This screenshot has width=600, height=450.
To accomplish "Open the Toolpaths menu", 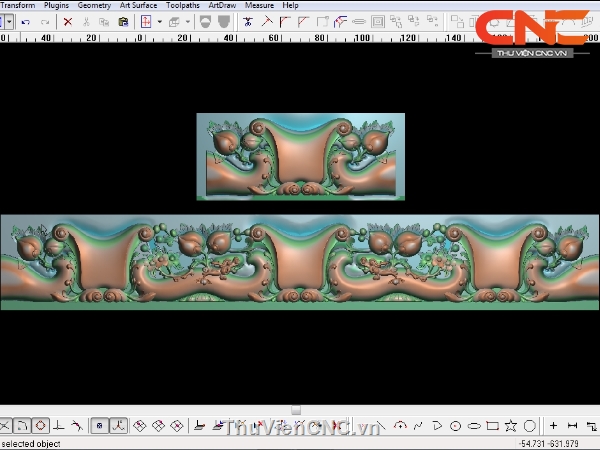I will click(x=183, y=5).
